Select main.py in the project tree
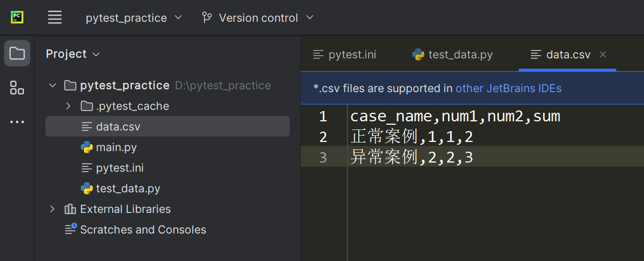 click(x=116, y=148)
